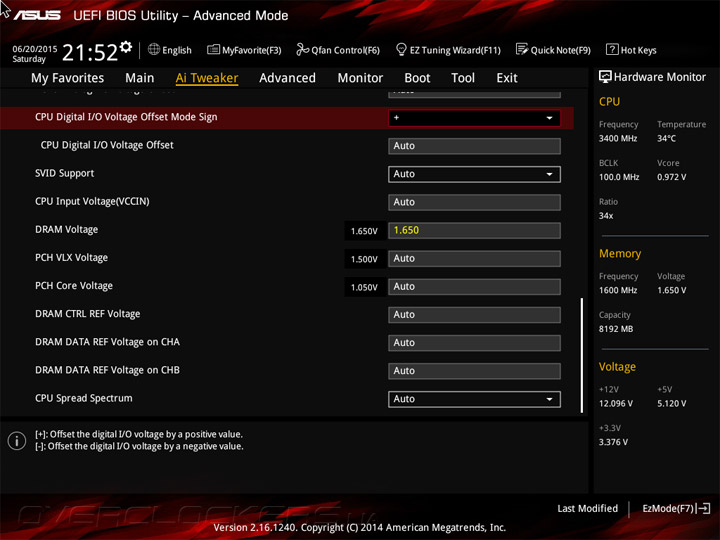Switch to the Boot tab

pyautogui.click(x=417, y=78)
